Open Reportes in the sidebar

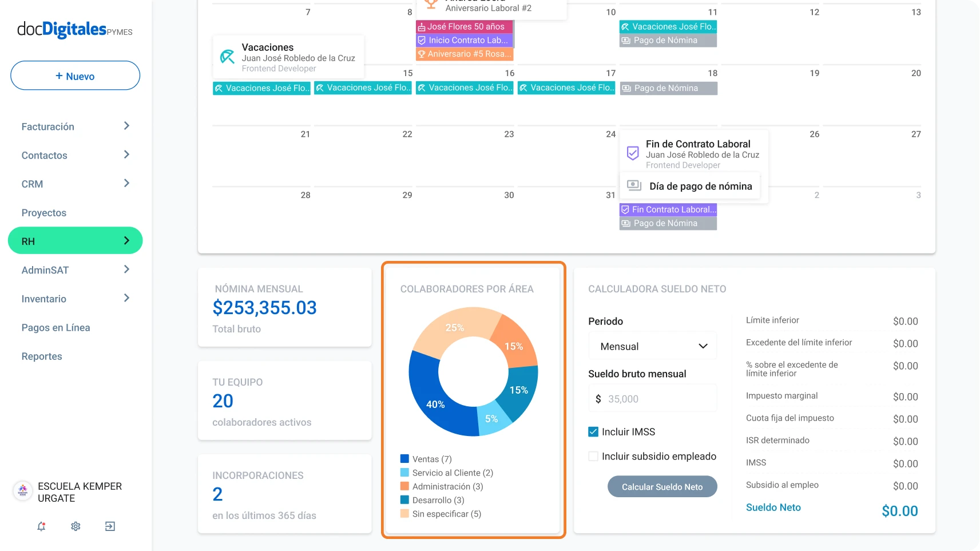(42, 356)
